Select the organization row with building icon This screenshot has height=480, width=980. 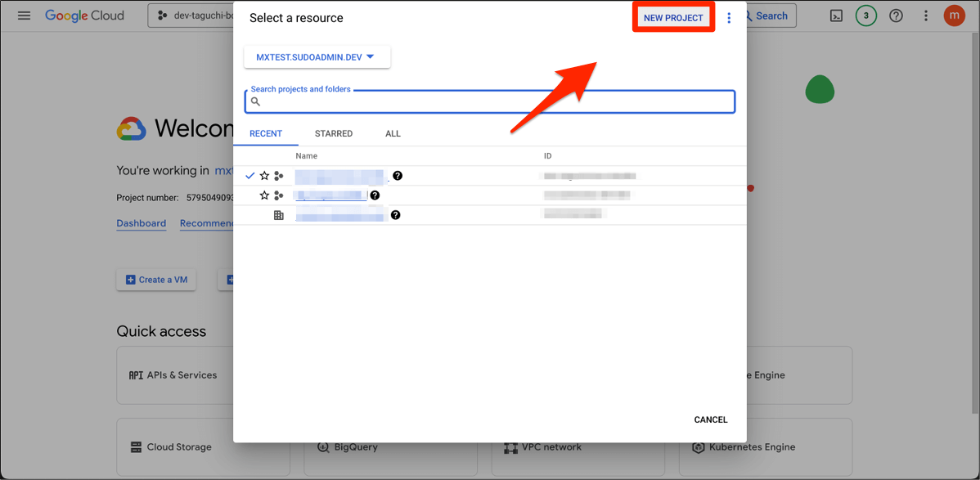pyautogui.click(x=489, y=215)
